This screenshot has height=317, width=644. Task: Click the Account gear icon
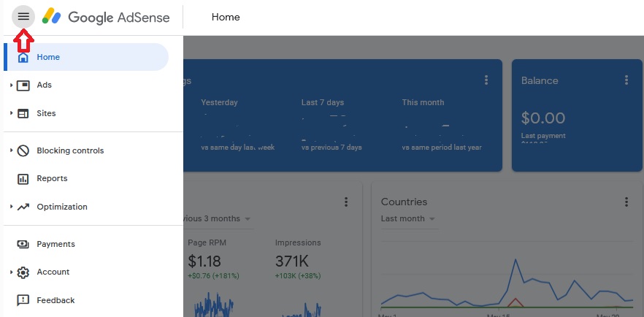(x=23, y=272)
